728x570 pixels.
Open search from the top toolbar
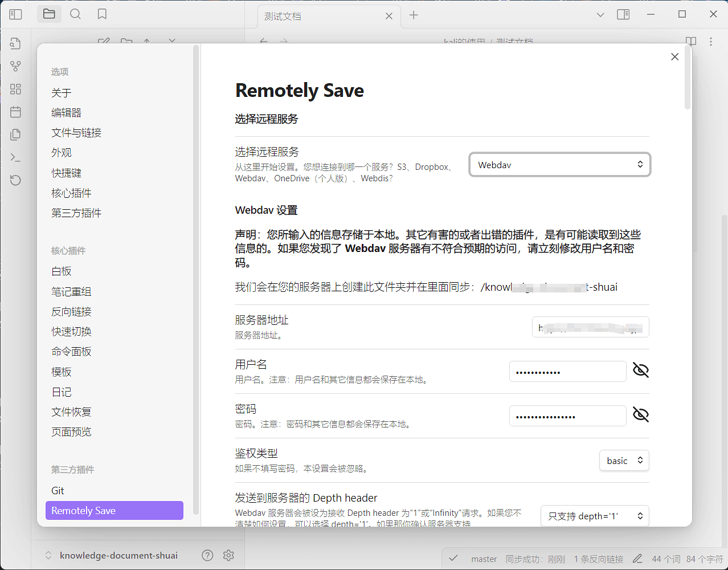point(75,14)
